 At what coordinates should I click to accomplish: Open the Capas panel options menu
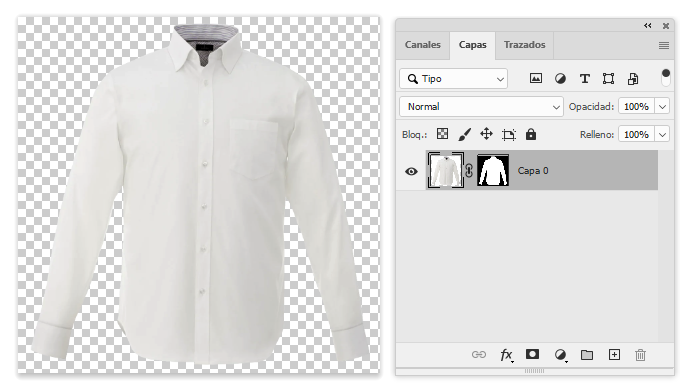point(664,45)
